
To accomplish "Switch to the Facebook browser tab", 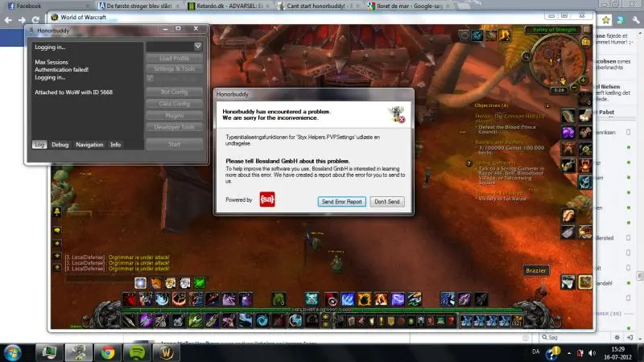I will coord(47,6).
